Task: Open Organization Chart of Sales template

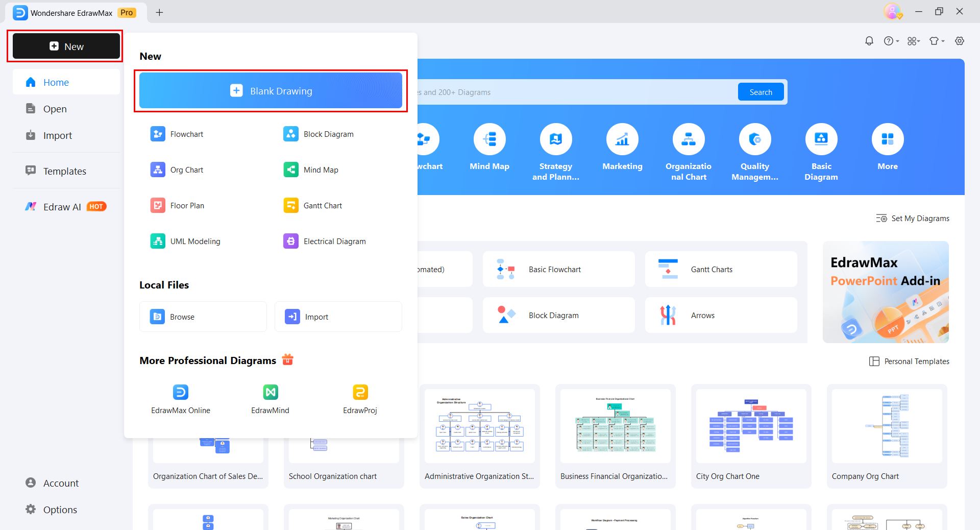Action: tap(208, 463)
